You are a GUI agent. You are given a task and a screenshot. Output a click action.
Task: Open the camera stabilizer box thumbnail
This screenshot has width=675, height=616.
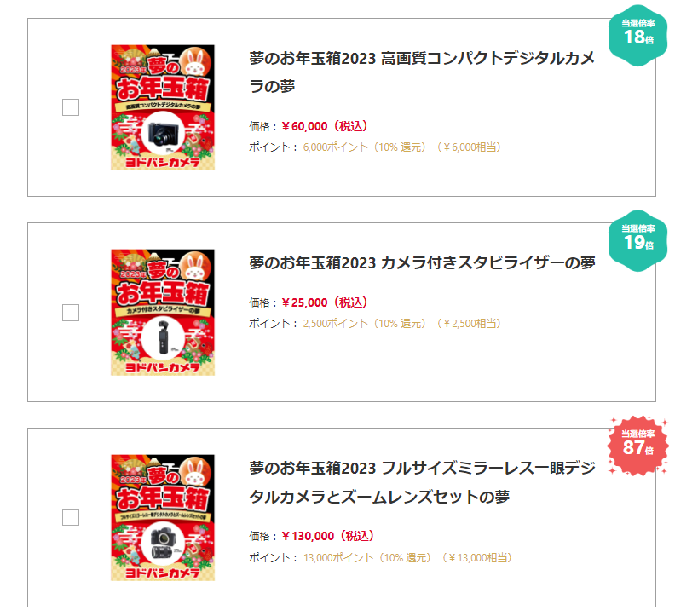click(x=163, y=313)
